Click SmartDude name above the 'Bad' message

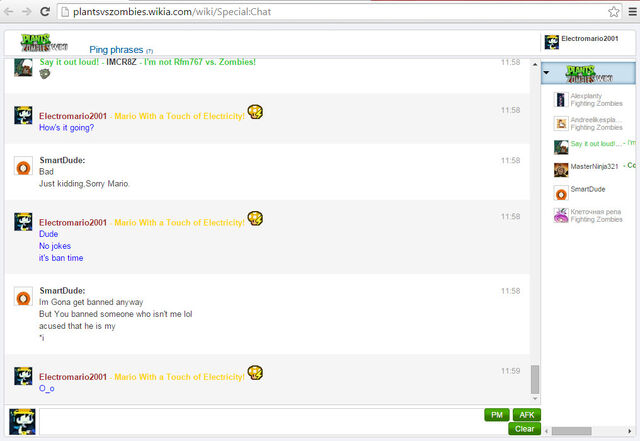pos(62,160)
